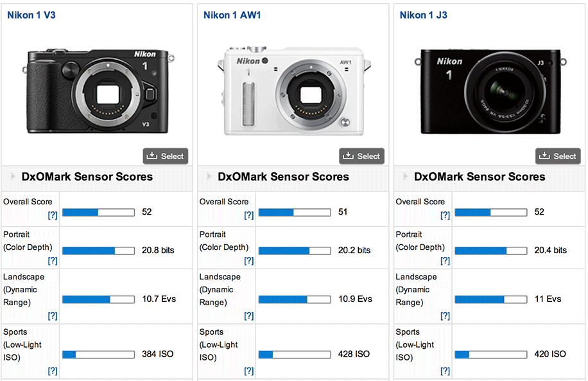The width and height of the screenshot is (588, 381).
Task: Open the Nikon 1 V3 title link
Action: pyautogui.click(x=31, y=15)
